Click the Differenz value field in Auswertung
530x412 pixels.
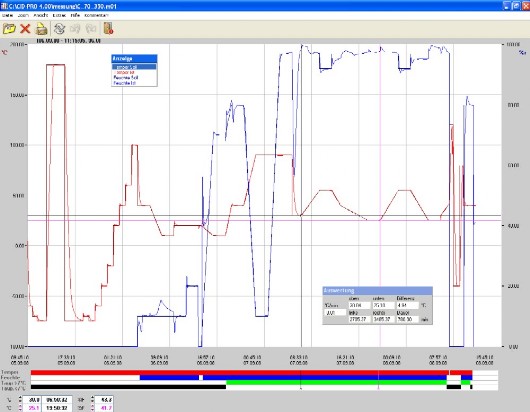point(407,305)
